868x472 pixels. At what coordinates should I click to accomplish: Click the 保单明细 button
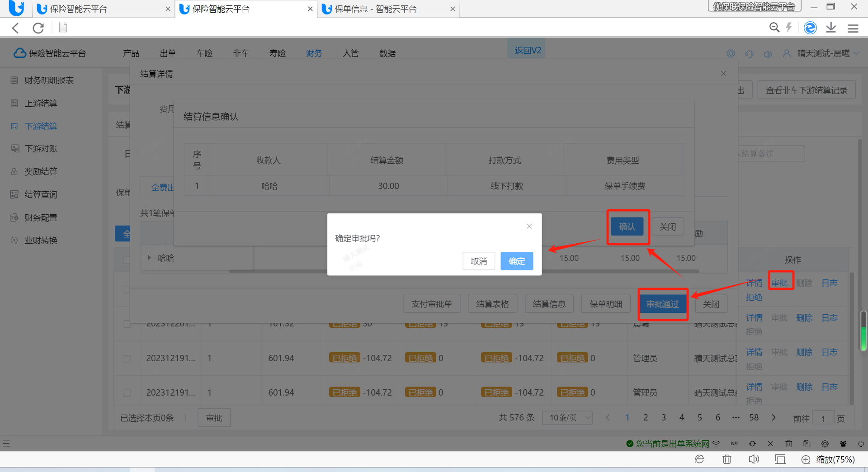[606, 304]
